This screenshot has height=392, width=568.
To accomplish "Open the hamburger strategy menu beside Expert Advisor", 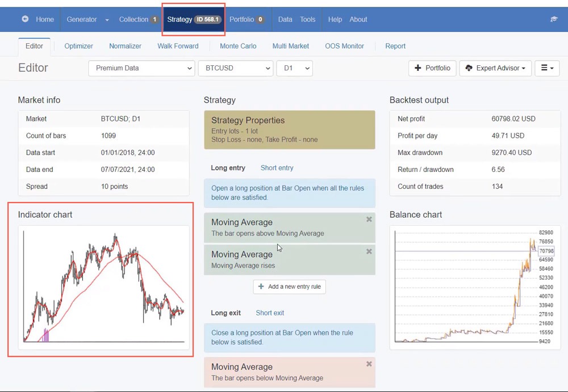I will [546, 68].
